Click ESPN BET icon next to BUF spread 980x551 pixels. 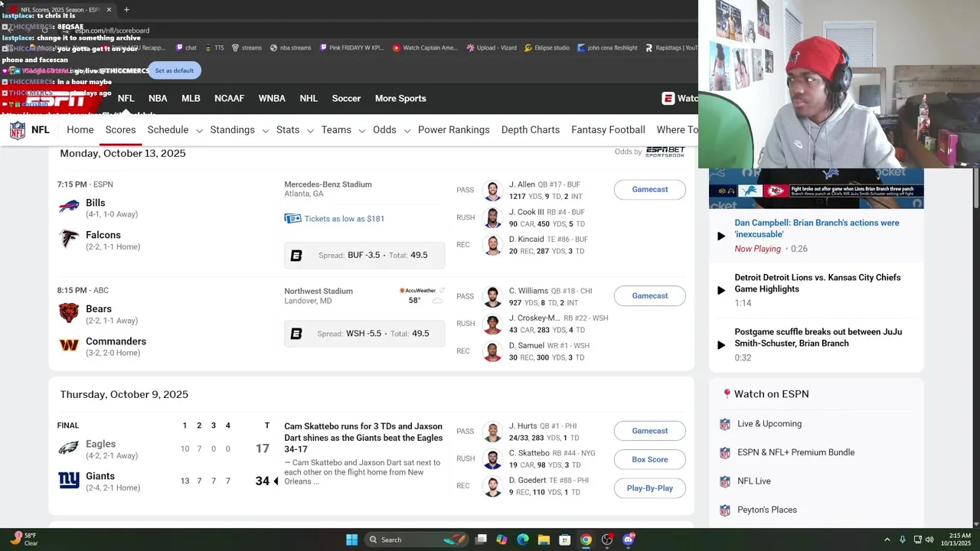pos(296,256)
